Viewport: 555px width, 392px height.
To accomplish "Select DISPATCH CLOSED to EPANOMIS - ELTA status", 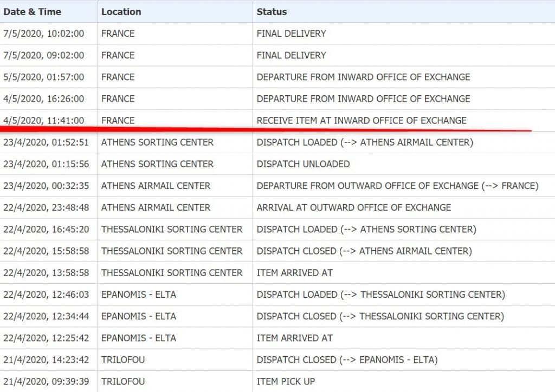I will (347, 360).
